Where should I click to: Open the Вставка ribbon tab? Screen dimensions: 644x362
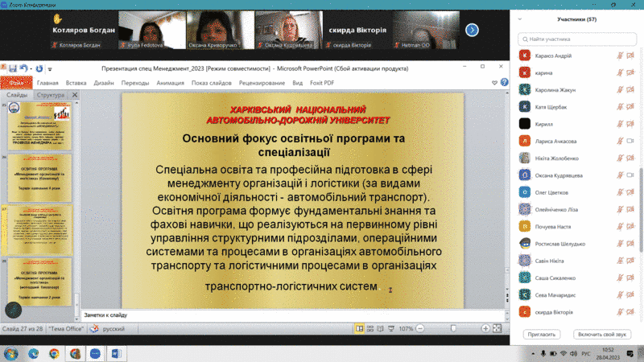(x=76, y=83)
